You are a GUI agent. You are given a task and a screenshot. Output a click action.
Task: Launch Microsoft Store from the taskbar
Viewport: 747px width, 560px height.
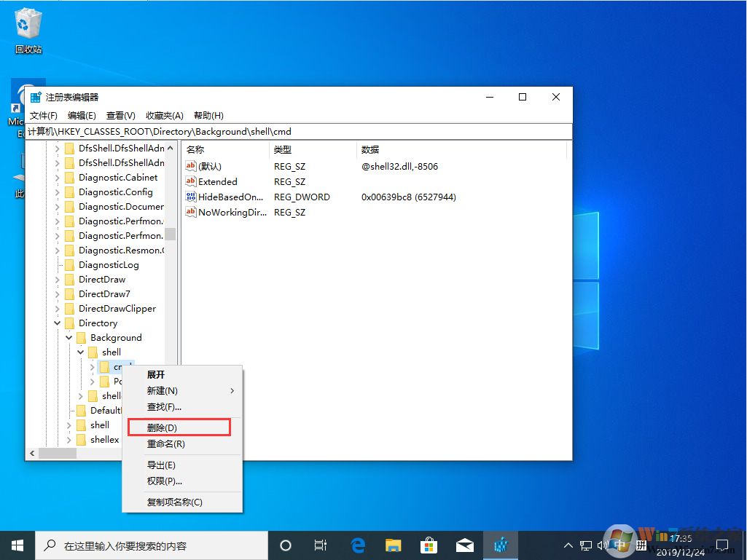coord(429,545)
